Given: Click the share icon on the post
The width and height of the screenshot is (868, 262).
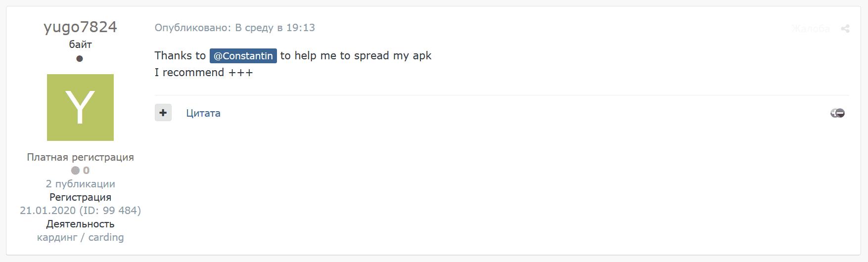Looking at the screenshot, I should (845, 29).
